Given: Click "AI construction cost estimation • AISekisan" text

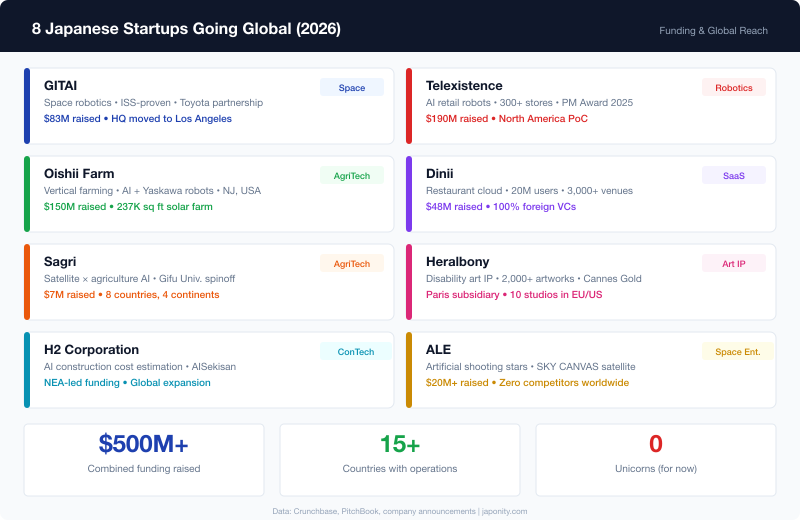Looking at the screenshot, I should (140, 367).
